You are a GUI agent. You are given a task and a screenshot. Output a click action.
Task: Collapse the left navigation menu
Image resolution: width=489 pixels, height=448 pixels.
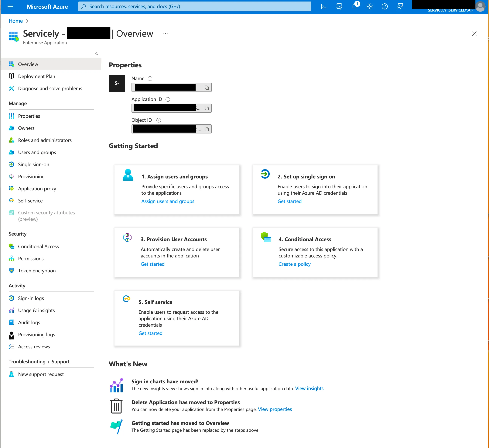97,54
